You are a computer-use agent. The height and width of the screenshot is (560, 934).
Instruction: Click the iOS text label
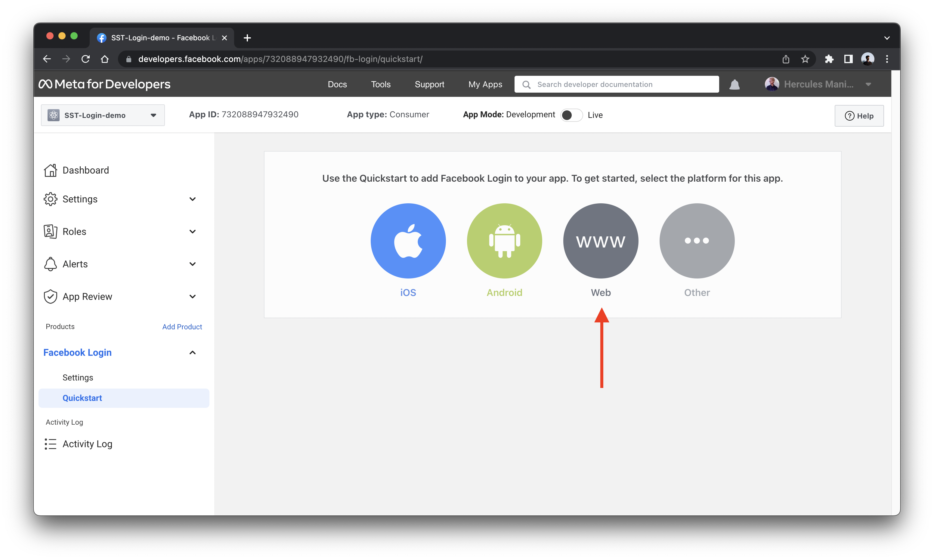point(408,292)
